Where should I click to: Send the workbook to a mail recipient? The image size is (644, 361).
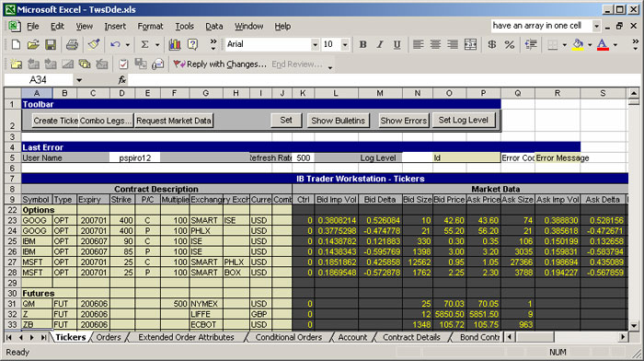coord(157,64)
